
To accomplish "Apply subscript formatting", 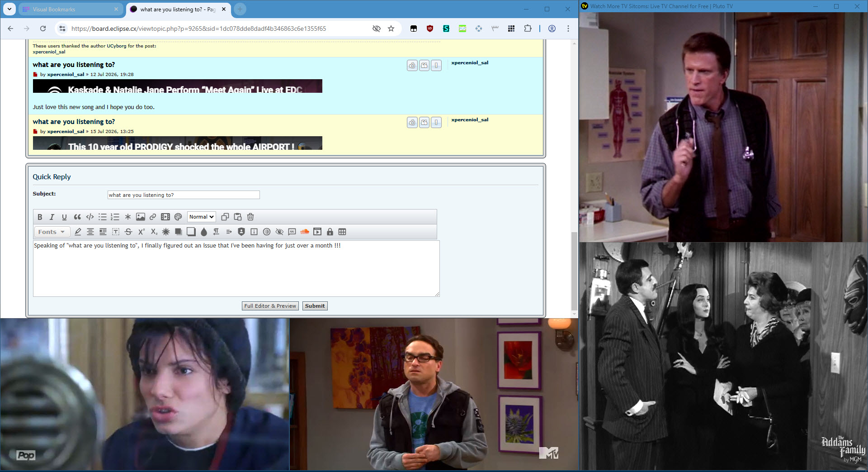I will tap(154, 232).
